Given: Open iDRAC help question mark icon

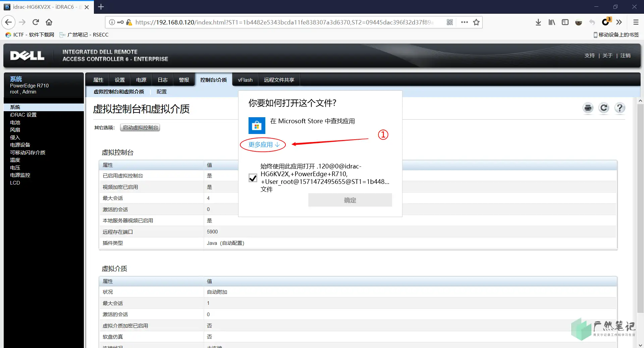Looking at the screenshot, I should pos(620,108).
